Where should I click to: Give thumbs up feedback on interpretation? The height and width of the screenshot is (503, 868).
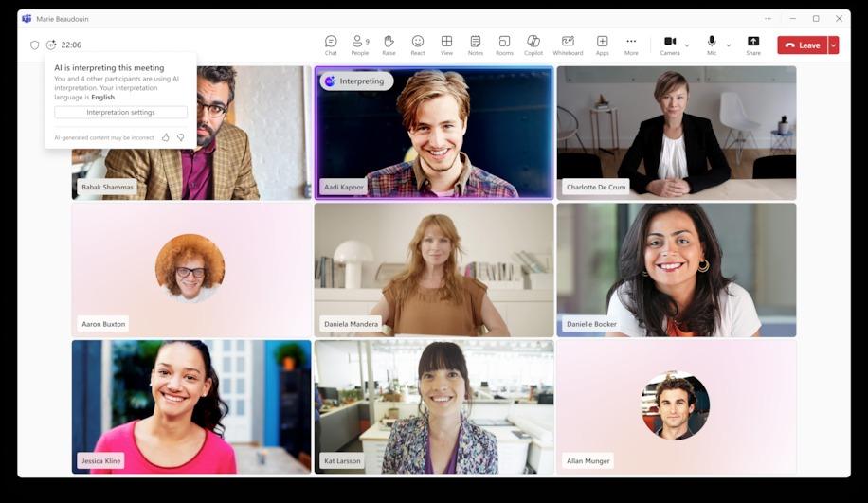[x=166, y=137]
